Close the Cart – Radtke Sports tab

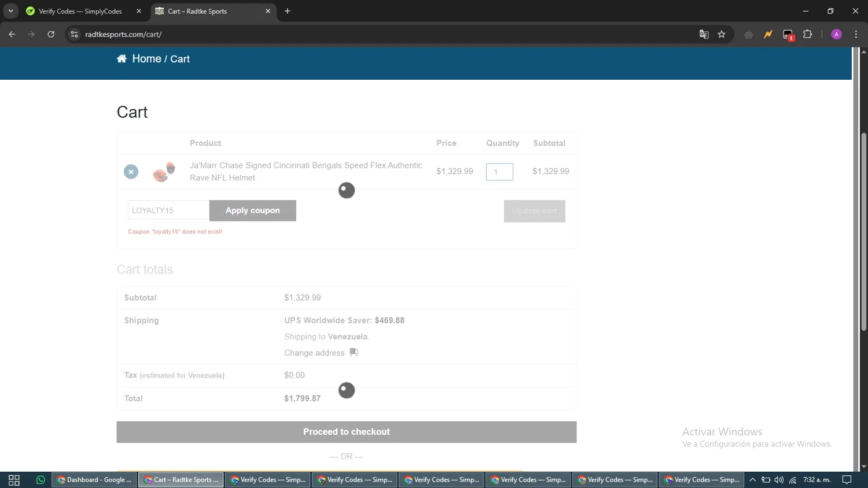pos(268,11)
